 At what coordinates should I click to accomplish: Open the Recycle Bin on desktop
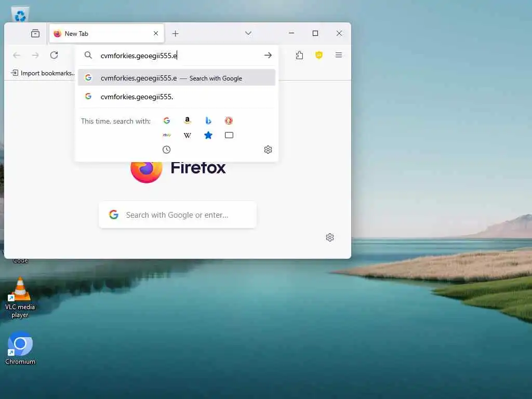(20, 14)
